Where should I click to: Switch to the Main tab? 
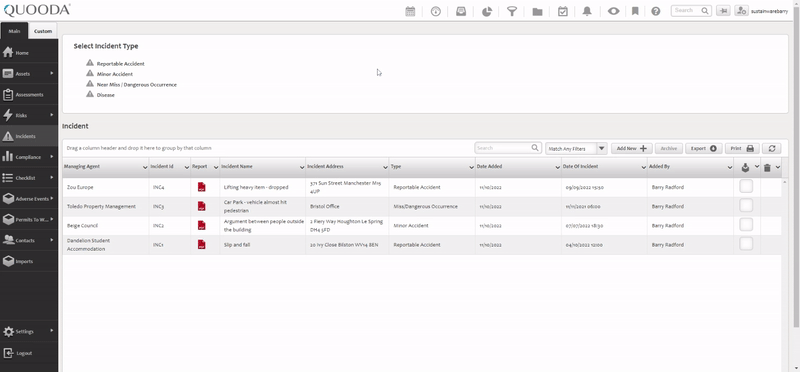(x=14, y=31)
